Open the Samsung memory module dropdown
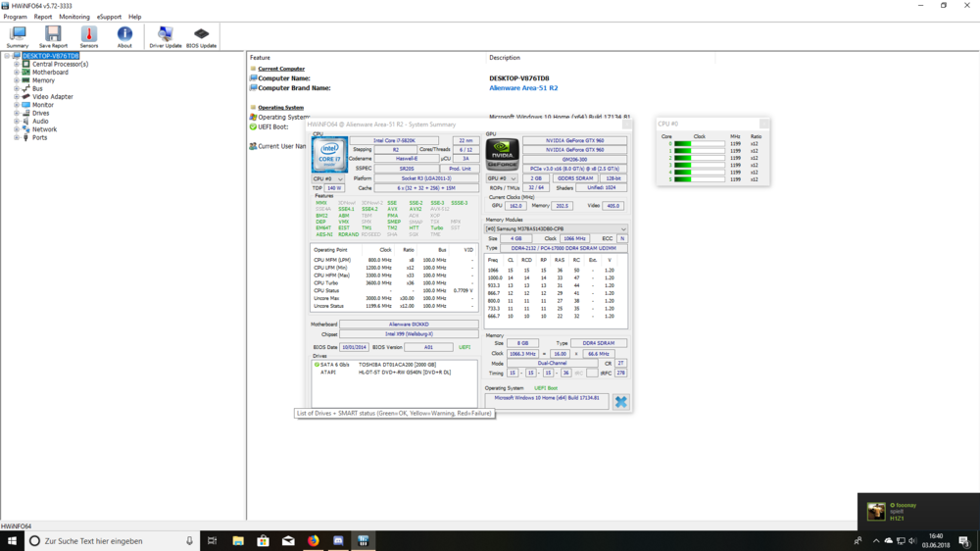The height and width of the screenshot is (551, 980). [x=556, y=229]
